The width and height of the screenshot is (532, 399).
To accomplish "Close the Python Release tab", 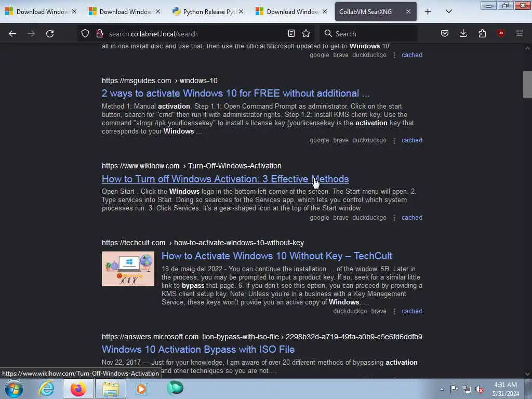I will [x=241, y=11].
